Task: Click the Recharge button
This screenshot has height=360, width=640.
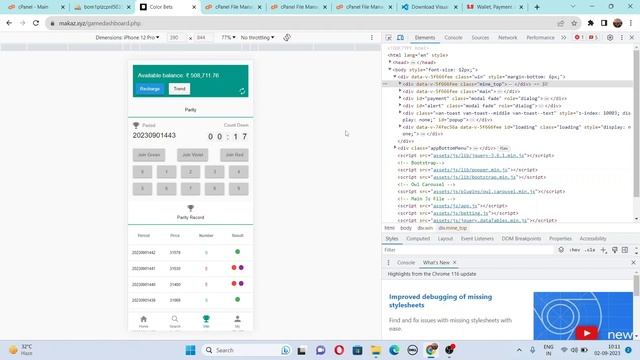Action: click(150, 89)
